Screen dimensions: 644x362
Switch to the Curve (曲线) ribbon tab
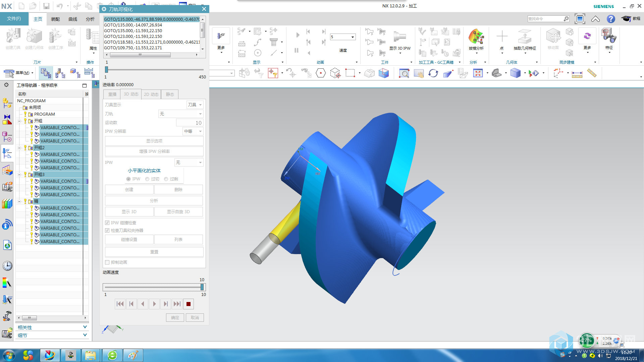click(73, 19)
